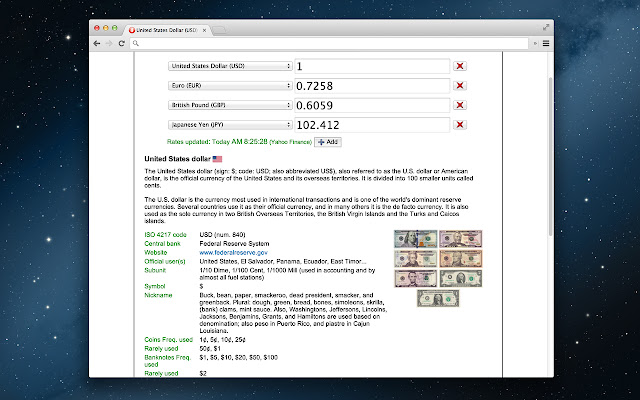Remove the Euro row with red X

(x=460, y=86)
